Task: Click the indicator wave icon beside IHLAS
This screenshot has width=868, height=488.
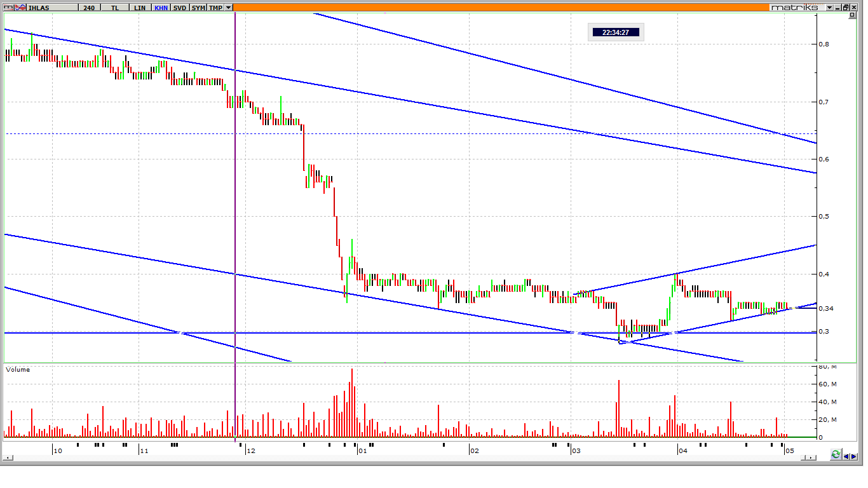Action: (19, 8)
